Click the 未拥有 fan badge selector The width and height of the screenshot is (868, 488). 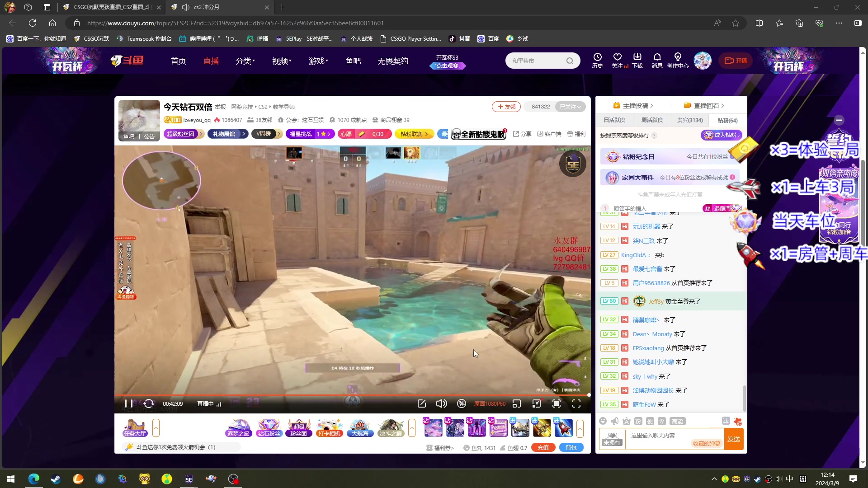coord(612,439)
